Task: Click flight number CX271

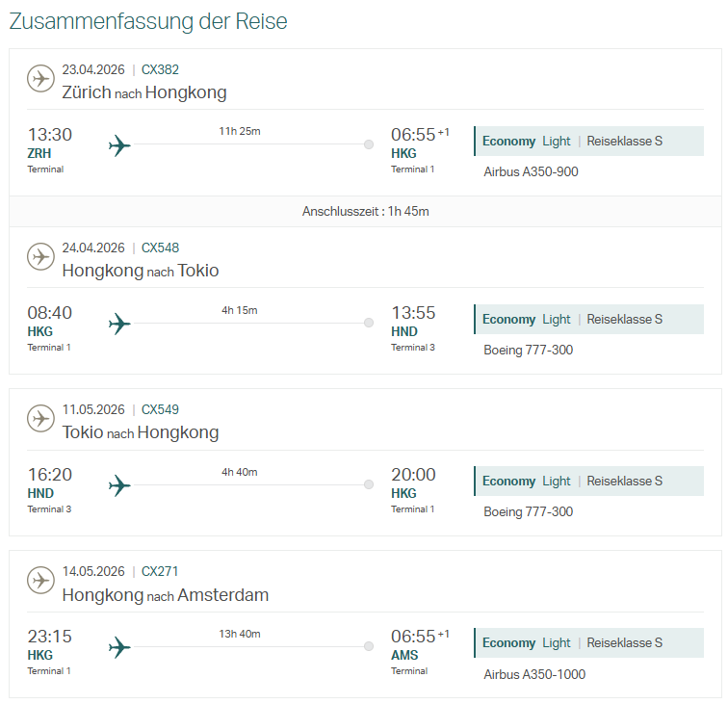Action: click(x=160, y=571)
